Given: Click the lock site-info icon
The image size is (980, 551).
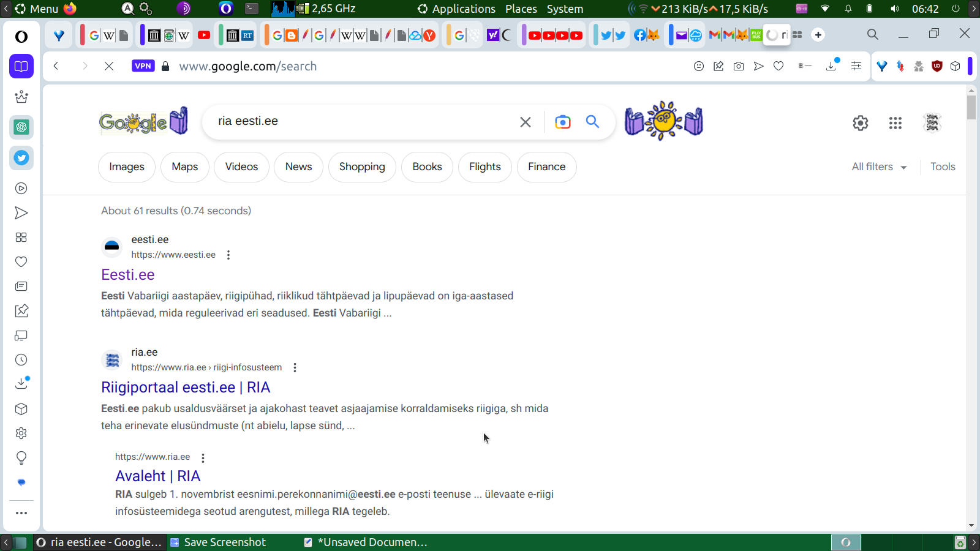Looking at the screenshot, I should (165, 66).
